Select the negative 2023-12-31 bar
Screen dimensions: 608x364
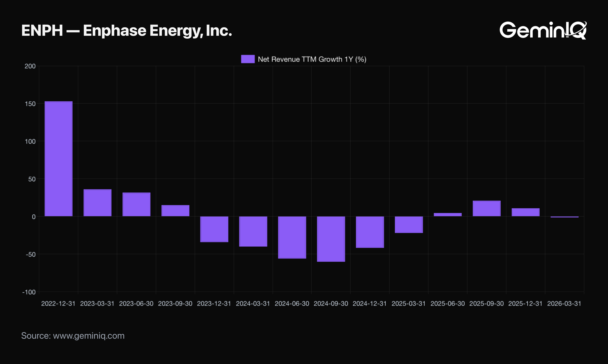tap(214, 229)
